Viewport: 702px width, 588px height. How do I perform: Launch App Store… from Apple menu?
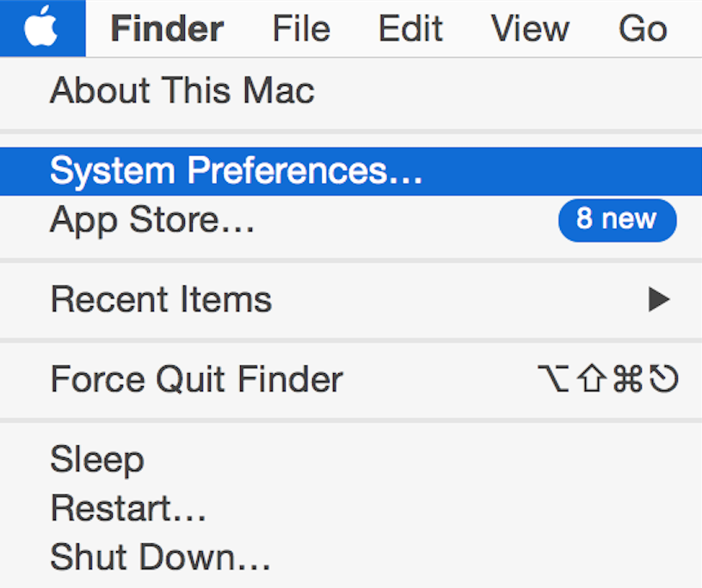click(152, 220)
